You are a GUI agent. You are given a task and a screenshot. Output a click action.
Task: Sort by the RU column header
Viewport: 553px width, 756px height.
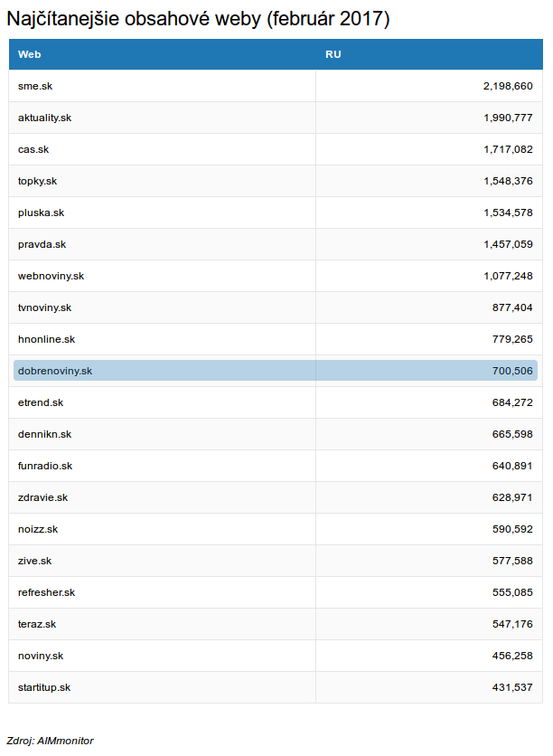(333, 54)
